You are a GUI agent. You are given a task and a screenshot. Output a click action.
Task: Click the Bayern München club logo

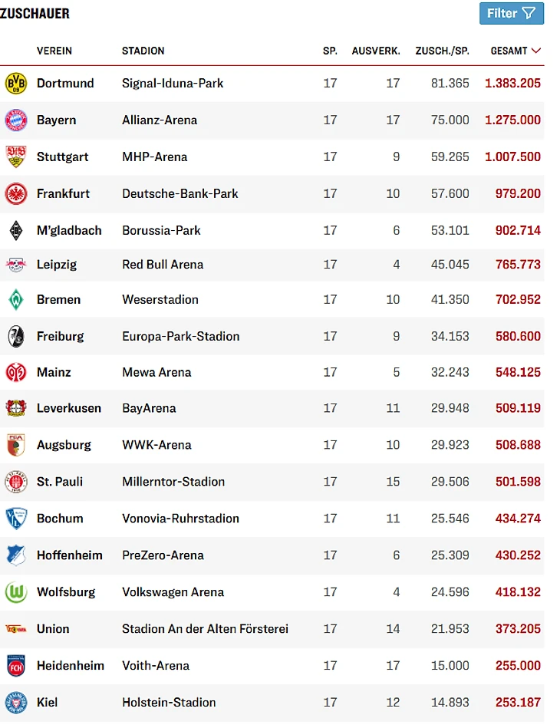[16, 120]
